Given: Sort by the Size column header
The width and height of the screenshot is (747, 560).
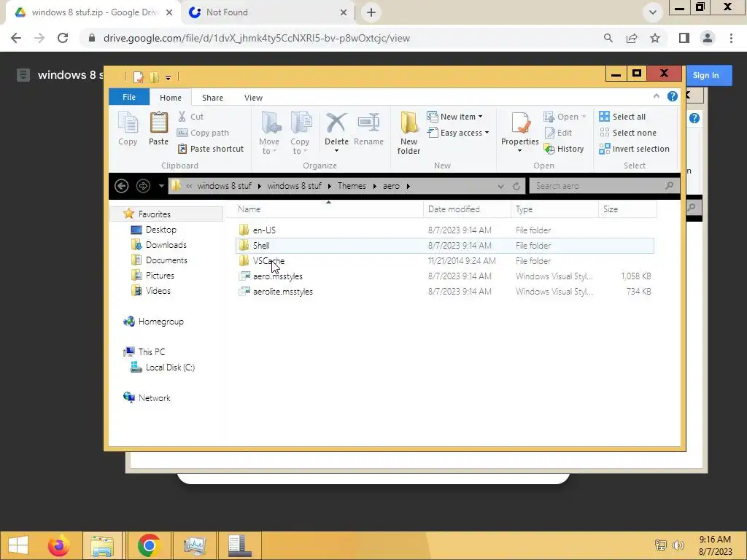Looking at the screenshot, I should (627, 209).
